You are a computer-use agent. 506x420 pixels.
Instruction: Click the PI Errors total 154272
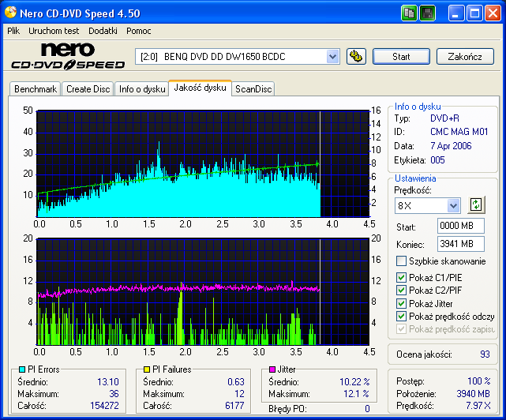(104, 406)
